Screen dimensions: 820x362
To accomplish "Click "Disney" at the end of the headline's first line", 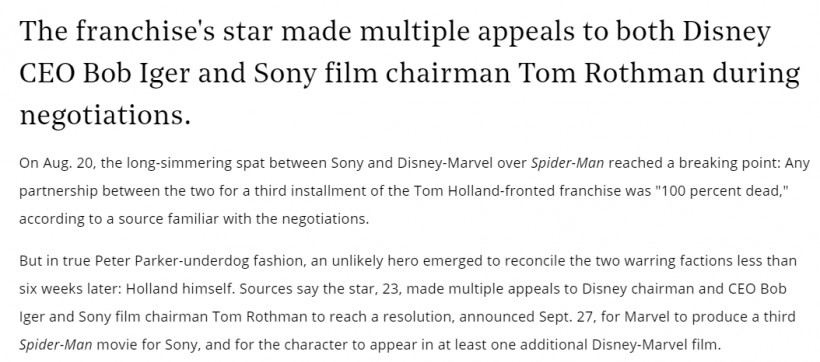I will click(727, 33).
